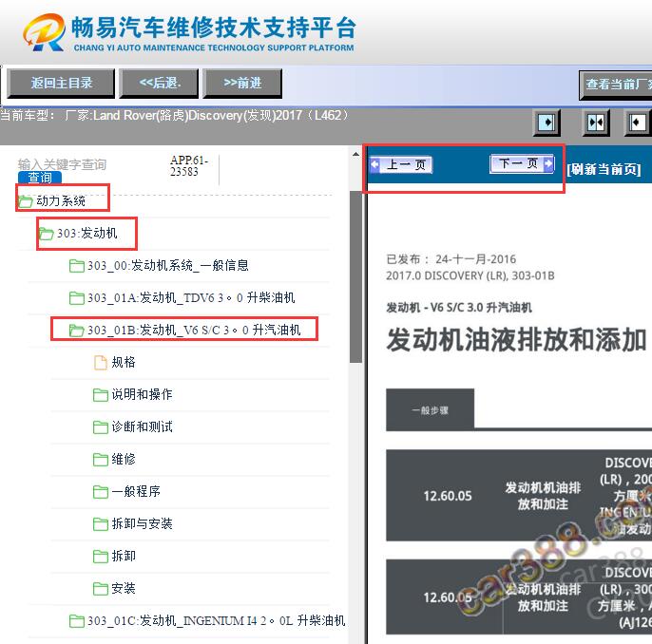Collapse the 303:发动机 folder icon
Screen dimensions: 652x644
click(47, 234)
